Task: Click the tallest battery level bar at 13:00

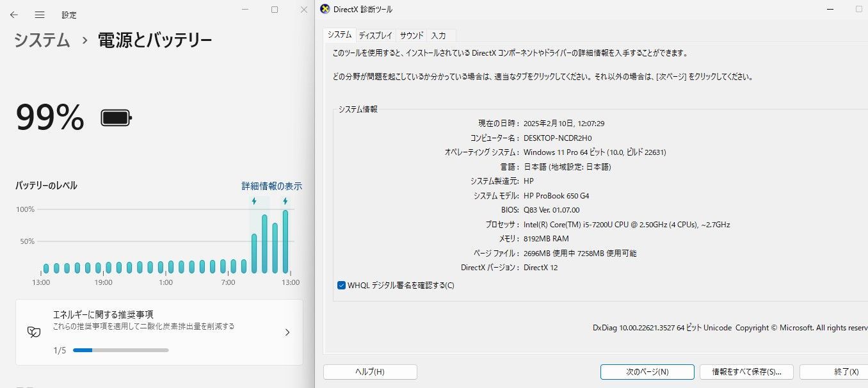Action: [285, 241]
